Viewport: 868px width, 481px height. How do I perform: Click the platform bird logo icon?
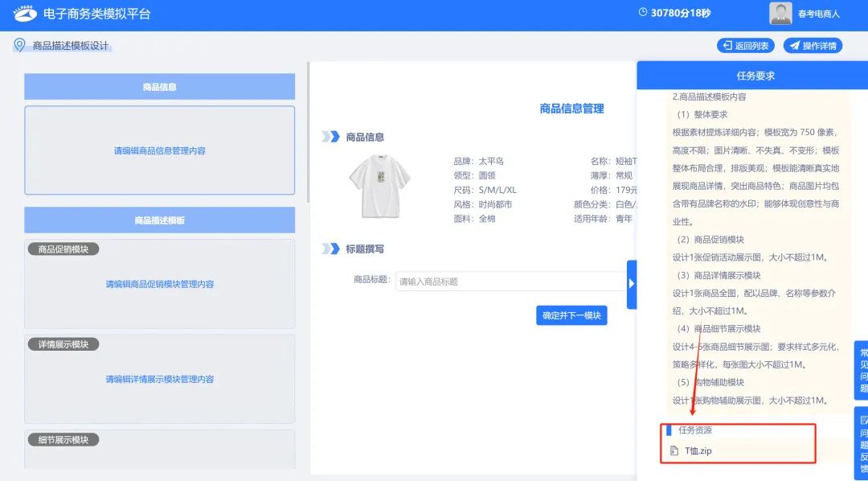[x=26, y=14]
